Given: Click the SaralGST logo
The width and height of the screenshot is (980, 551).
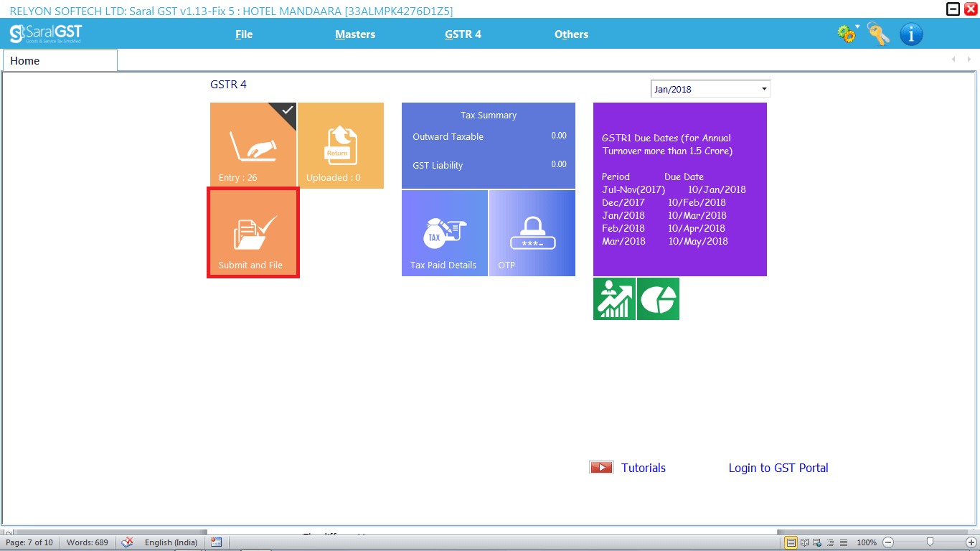Looking at the screenshot, I should pyautogui.click(x=46, y=34).
